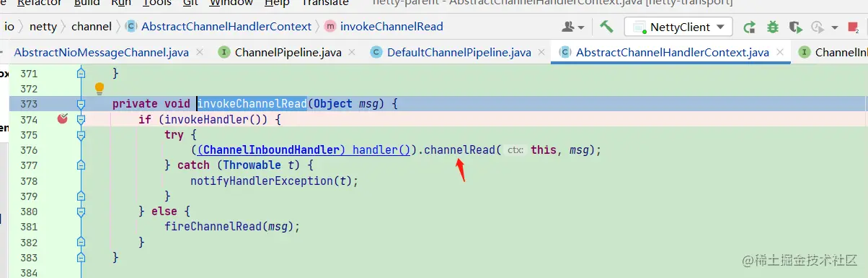
Task: Click the method icon before the invokeChannelRead breadcrumb
Action: pos(330,27)
